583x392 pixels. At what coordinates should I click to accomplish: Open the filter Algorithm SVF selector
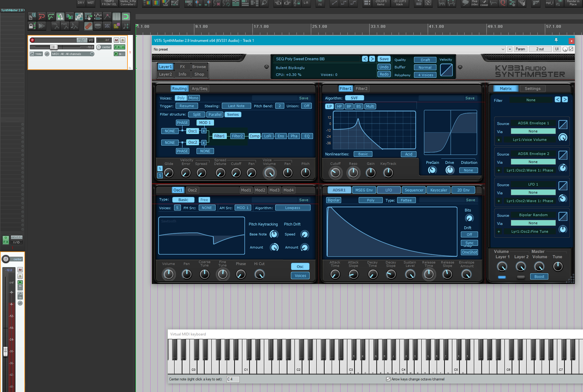[x=354, y=98]
